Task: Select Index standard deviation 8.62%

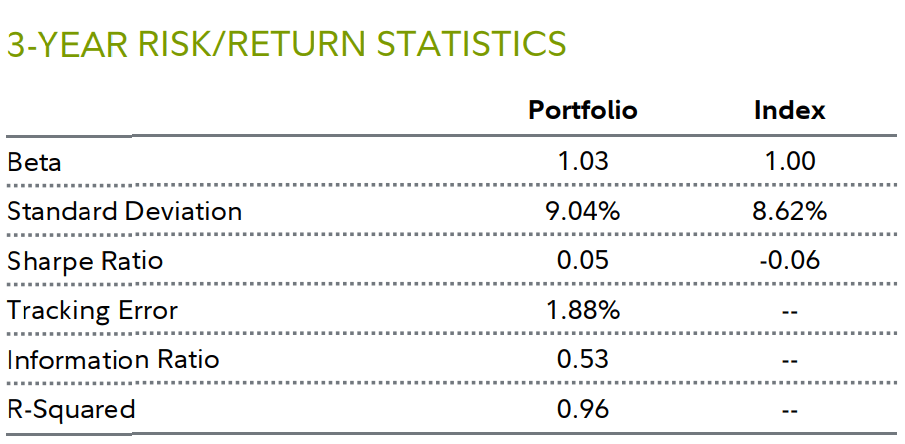Action: point(789,211)
